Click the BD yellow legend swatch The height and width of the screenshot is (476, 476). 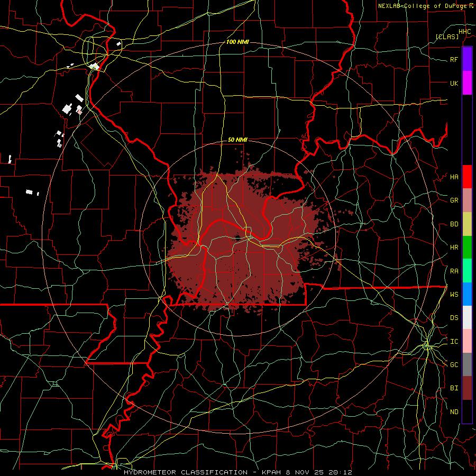pyautogui.click(x=467, y=224)
